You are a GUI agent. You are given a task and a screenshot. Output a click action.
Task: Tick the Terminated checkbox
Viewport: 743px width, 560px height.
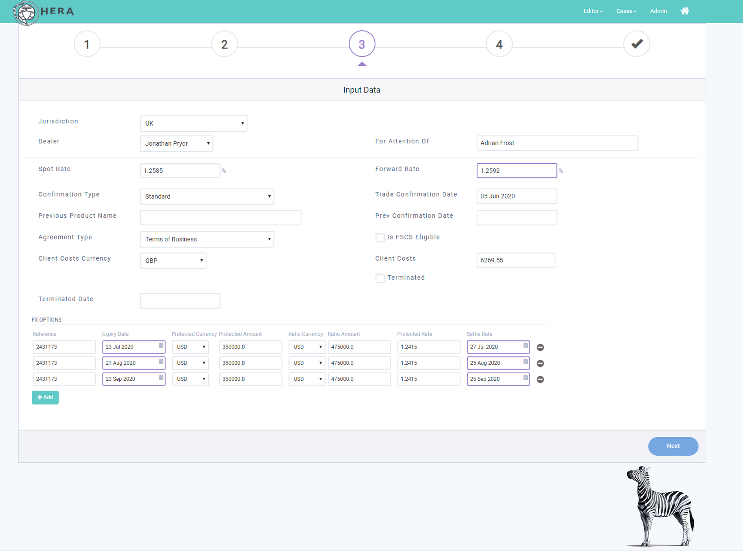pyautogui.click(x=380, y=278)
